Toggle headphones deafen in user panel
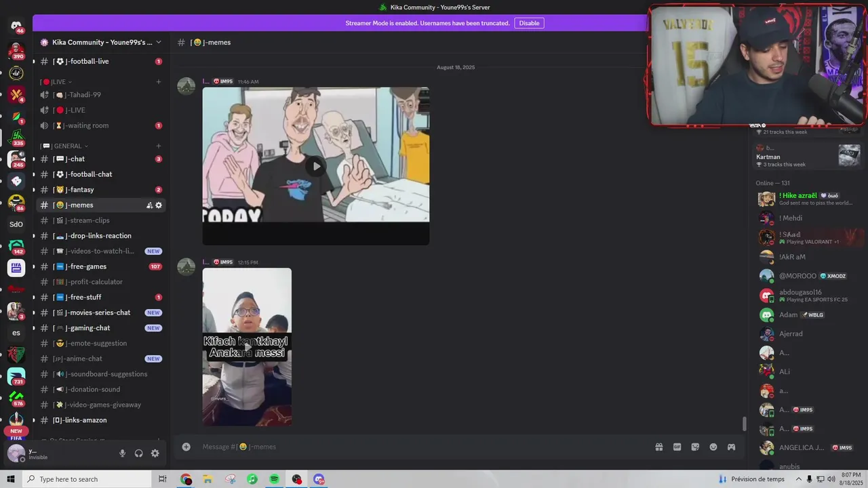Viewport: 868px width, 488px height. (139, 453)
